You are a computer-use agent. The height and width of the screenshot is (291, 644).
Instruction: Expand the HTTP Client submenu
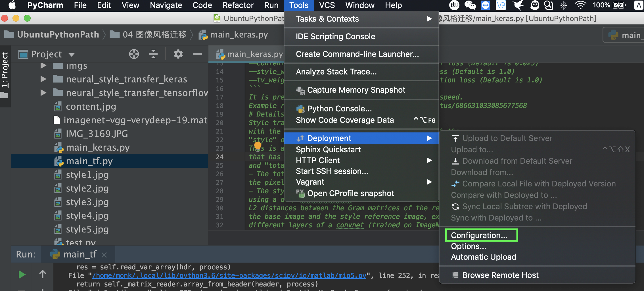coord(429,160)
